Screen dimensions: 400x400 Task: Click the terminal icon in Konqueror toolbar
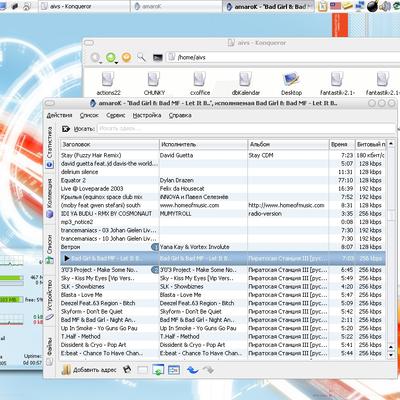coord(157,57)
